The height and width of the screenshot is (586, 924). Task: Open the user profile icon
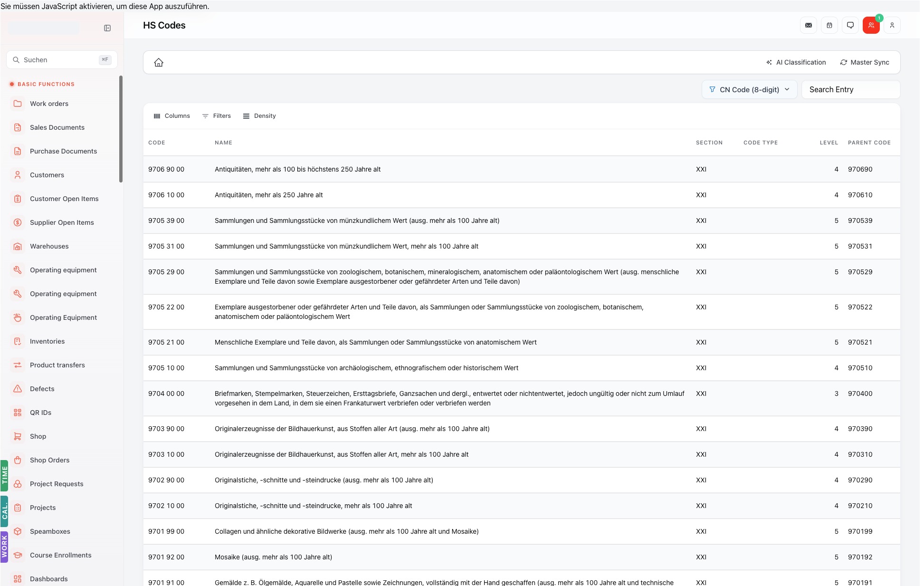[x=892, y=25]
